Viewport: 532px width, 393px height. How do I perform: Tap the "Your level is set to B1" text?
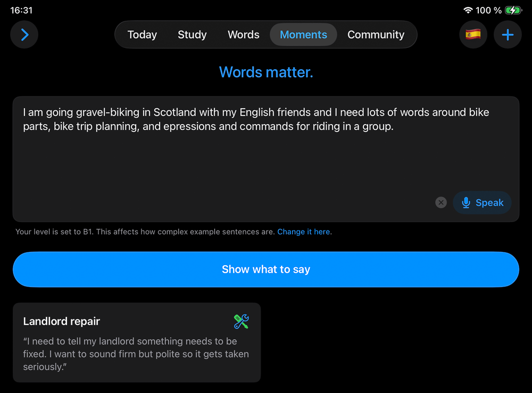(144, 232)
